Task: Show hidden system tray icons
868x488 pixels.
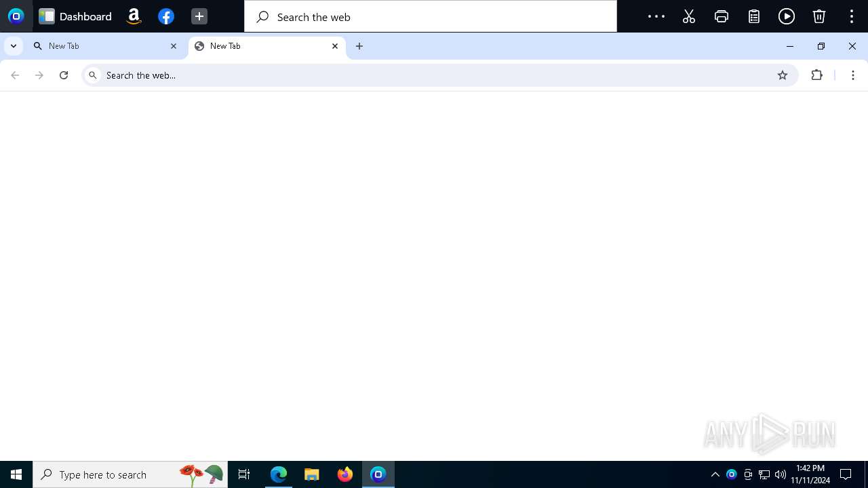Action: pos(715,474)
